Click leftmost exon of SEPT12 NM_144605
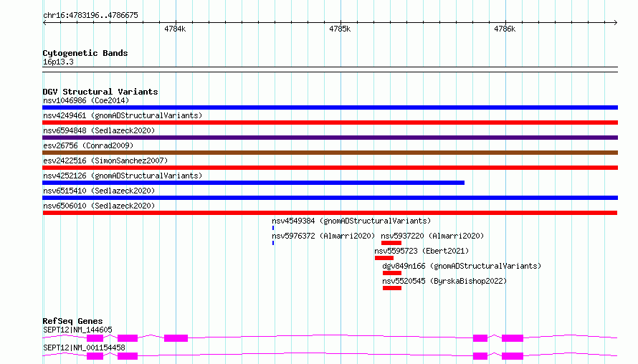638x364 pixels. (x=95, y=338)
